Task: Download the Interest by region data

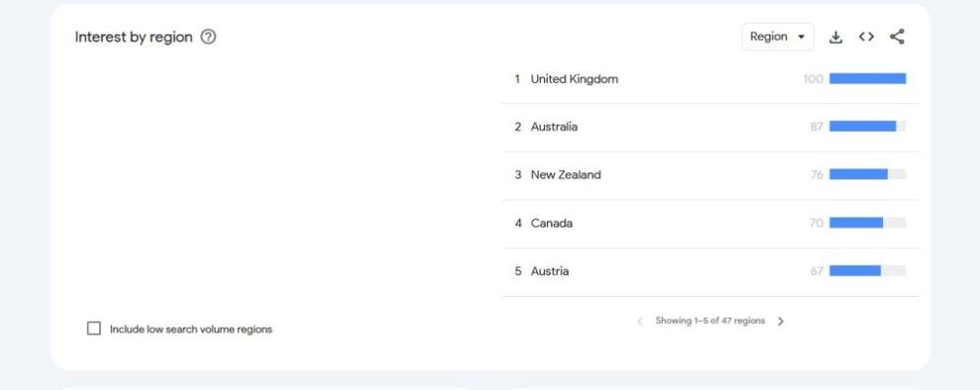Action: tap(836, 37)
